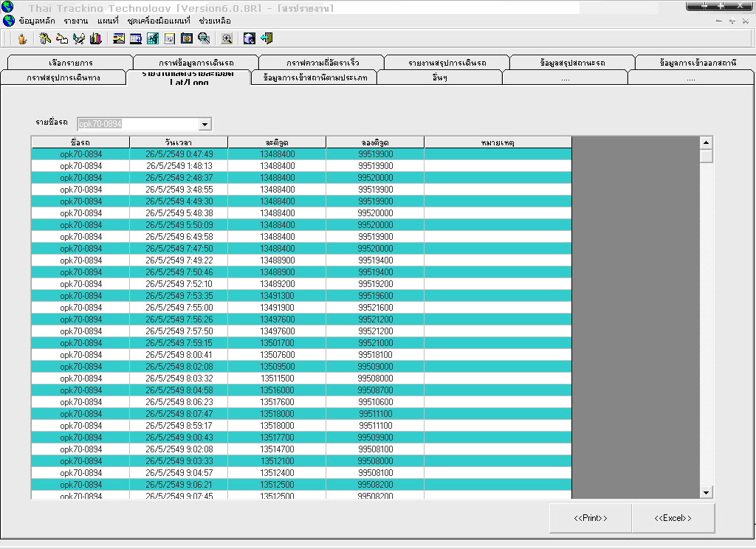Click latitude value 13509500

[x=278, y=367]
